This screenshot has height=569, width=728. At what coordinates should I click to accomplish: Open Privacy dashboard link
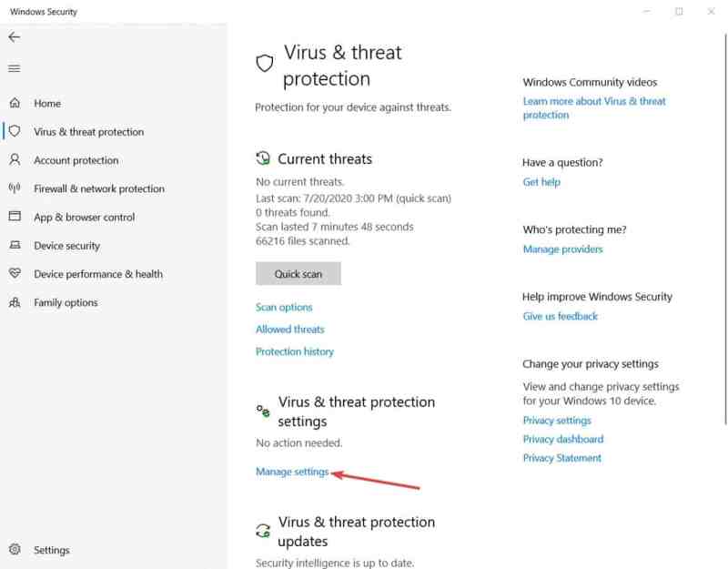pos(563,439)
